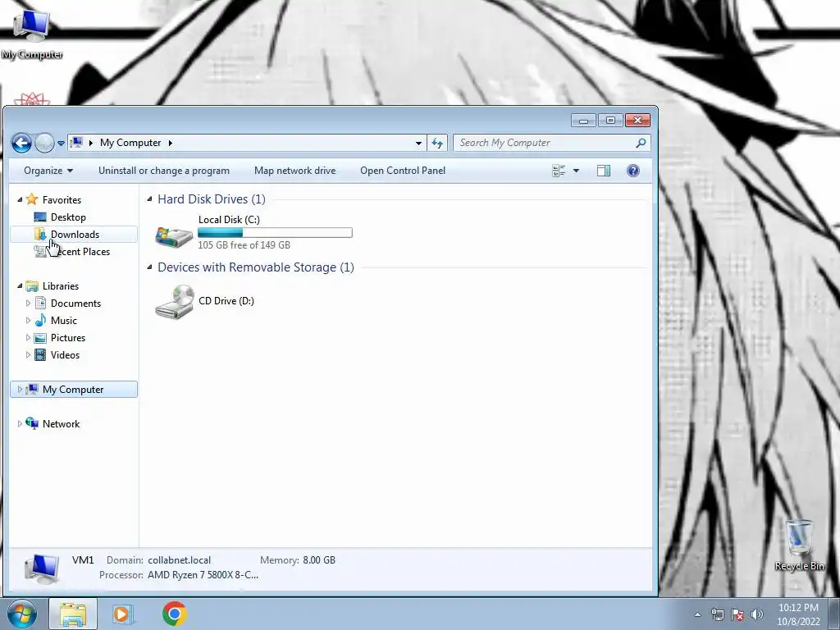Open the Recycle Bin on desktop
The width and height of the screenshot is (840, 630).
799,545
